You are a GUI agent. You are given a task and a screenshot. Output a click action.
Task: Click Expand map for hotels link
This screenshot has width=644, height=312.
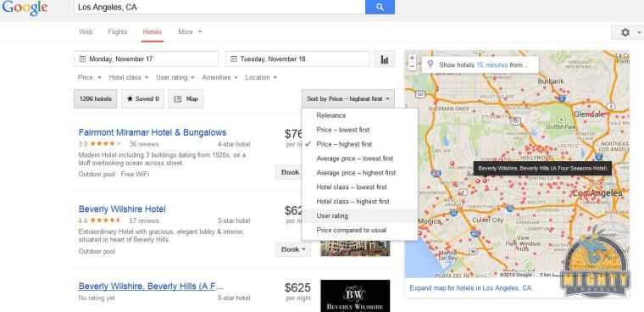470,288
